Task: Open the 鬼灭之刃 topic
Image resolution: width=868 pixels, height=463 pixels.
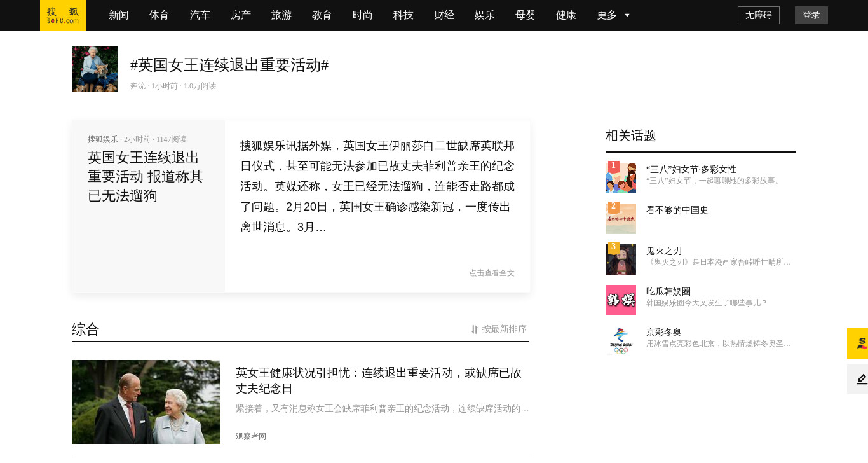Action: pos(664,251)
